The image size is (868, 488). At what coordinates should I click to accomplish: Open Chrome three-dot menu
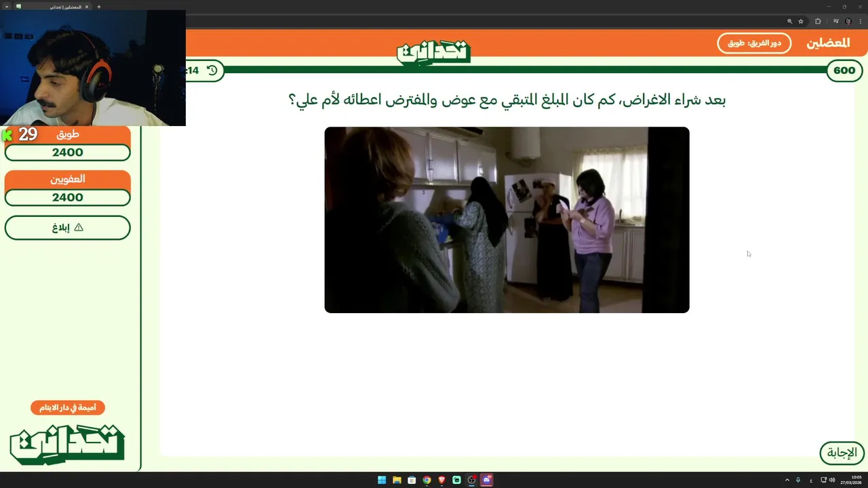[x=861, y=22]
